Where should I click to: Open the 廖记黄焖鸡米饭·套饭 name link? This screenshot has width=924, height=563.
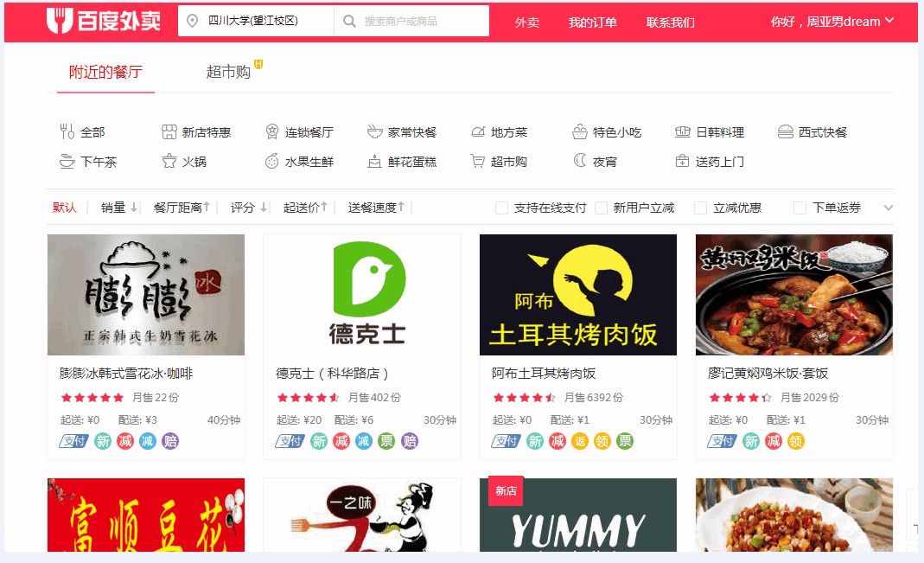pyautogui.click(x=768, y=374)
